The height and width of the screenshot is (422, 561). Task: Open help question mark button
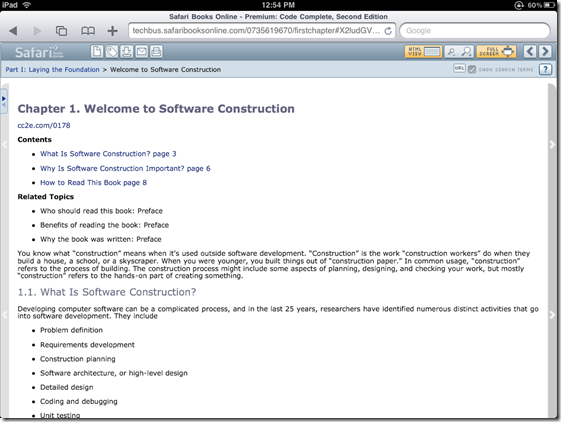545,69
